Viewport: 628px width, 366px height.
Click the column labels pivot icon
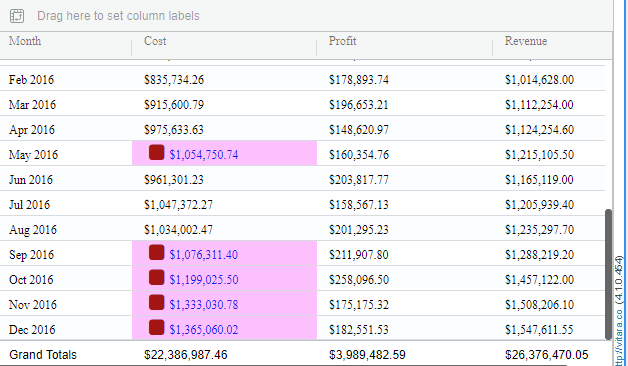(17, 16)
